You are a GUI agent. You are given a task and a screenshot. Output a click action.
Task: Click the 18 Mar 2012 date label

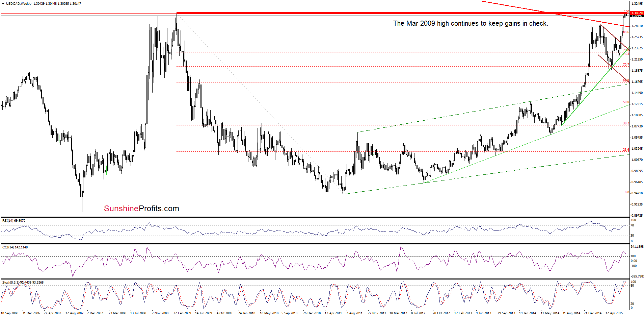click(398, 313)
